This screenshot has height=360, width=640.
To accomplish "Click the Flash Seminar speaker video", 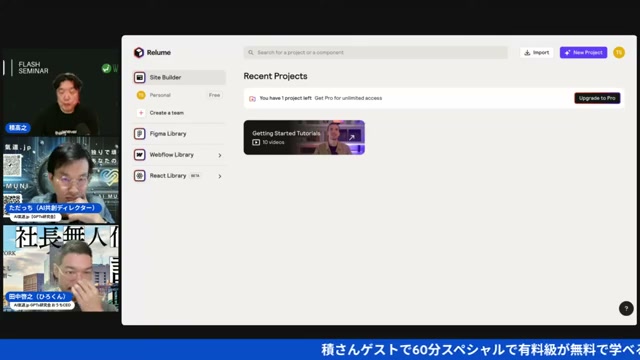I will [61, 93].
